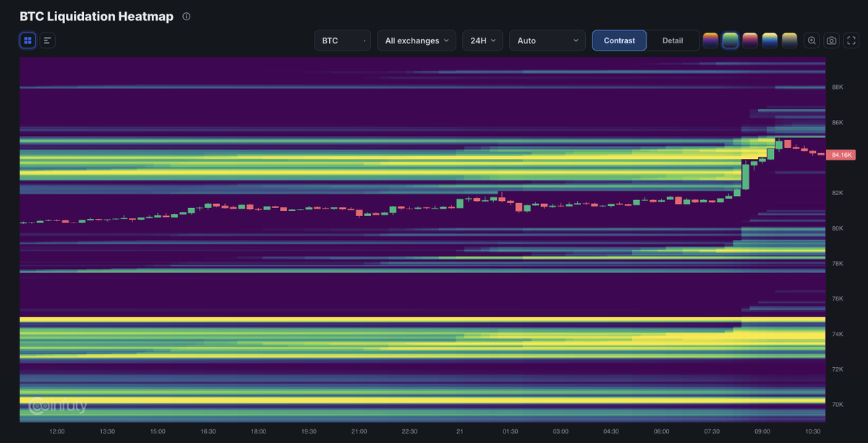Viewport: 868px width, 443px height.
Task: Open fullscreen mode via the expand icon
Action: [x=852, y=40]
